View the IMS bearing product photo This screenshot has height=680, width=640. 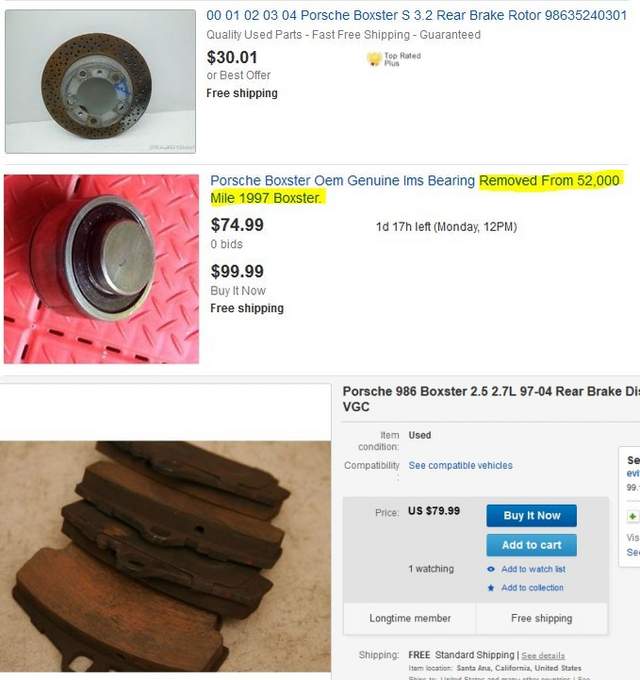click(101, 269)
